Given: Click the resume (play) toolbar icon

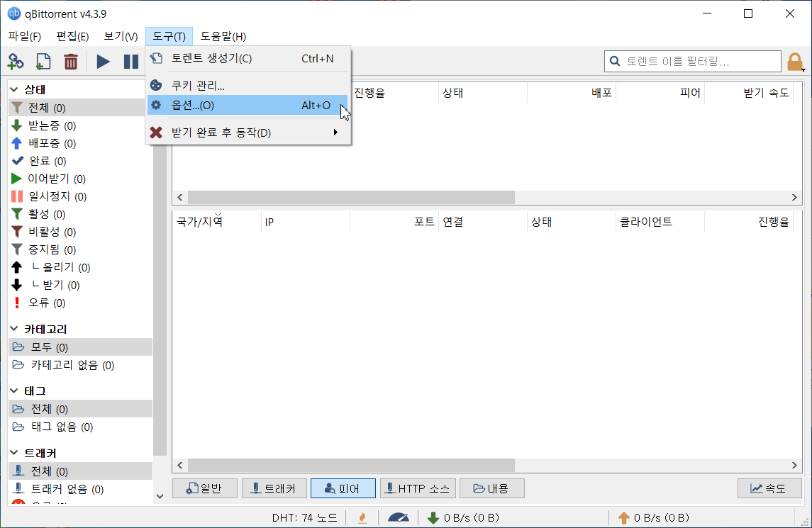Looking at the screenshot, I should tap(103, 62).
